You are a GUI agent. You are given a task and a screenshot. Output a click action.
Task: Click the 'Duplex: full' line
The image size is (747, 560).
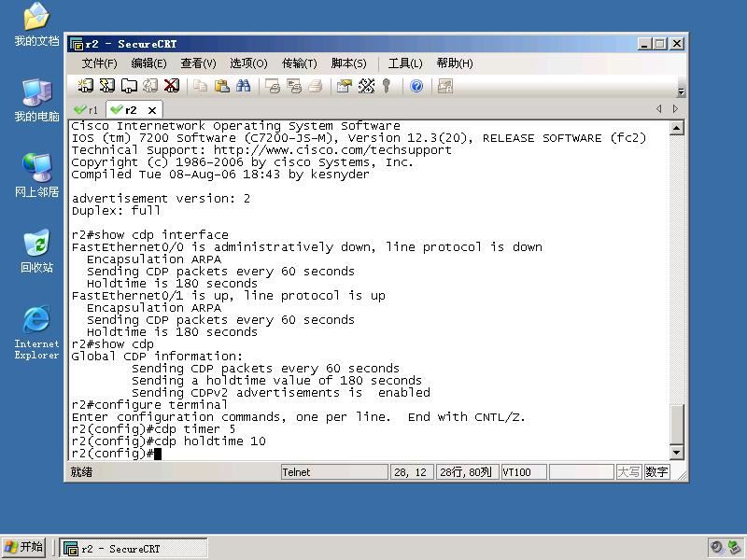116,211
